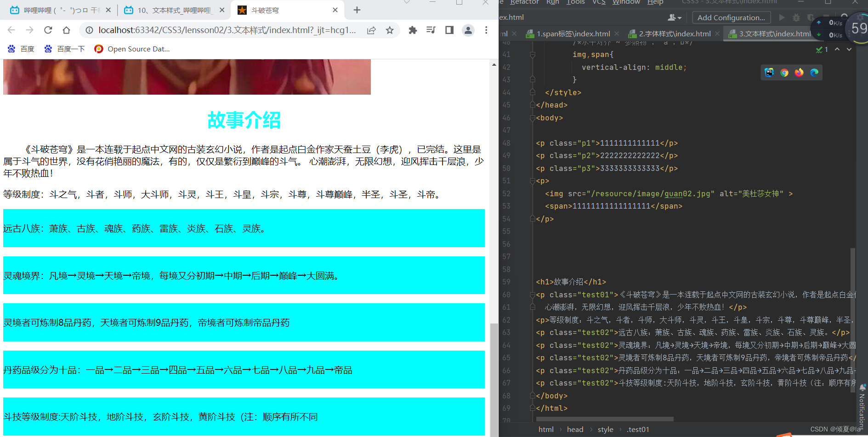Close the 1.span标签\index.html editor tab
Viewport: 868px width, 437px height.
(617, 34)
